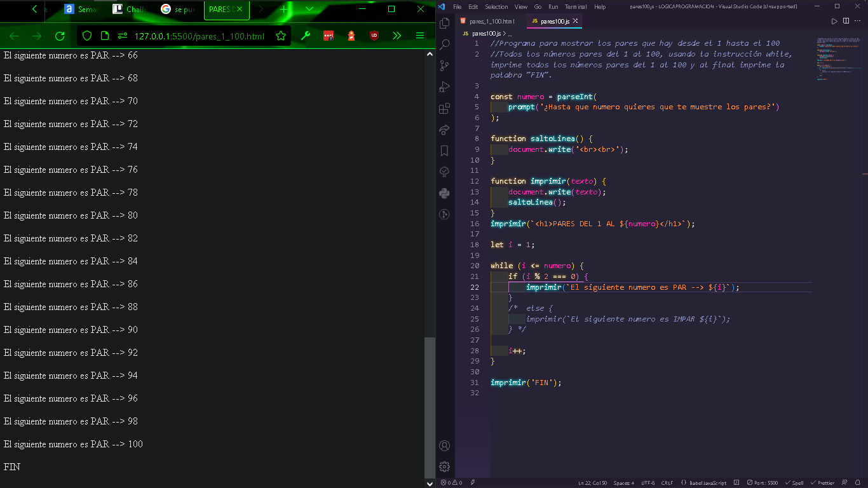List all browser tabs dropdown
The width and height of the screenshot is (868, 488).
click(309, 10)
